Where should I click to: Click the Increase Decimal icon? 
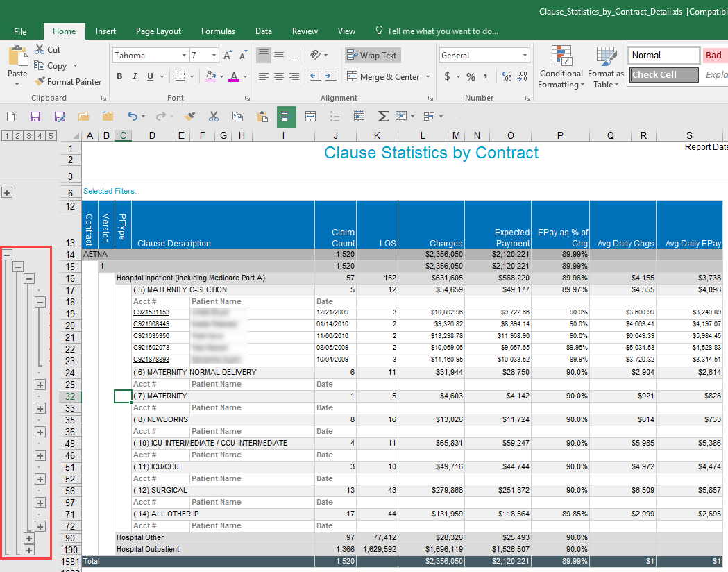(507, 76)
